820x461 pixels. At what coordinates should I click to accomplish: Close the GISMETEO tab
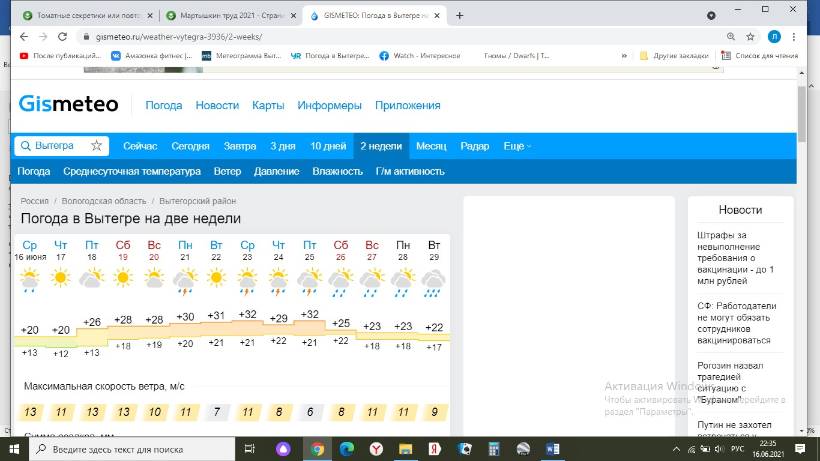(x=437, y=16)
